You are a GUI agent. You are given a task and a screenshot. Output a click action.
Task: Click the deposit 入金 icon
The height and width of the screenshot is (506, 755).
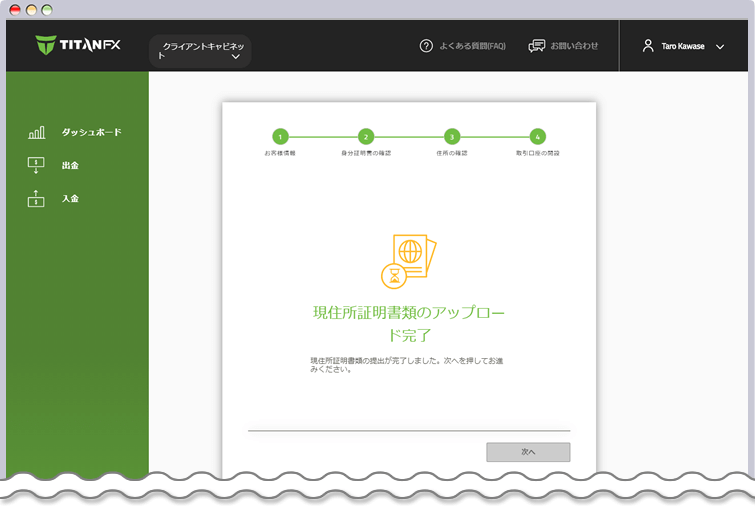click(x=36, y=198)
